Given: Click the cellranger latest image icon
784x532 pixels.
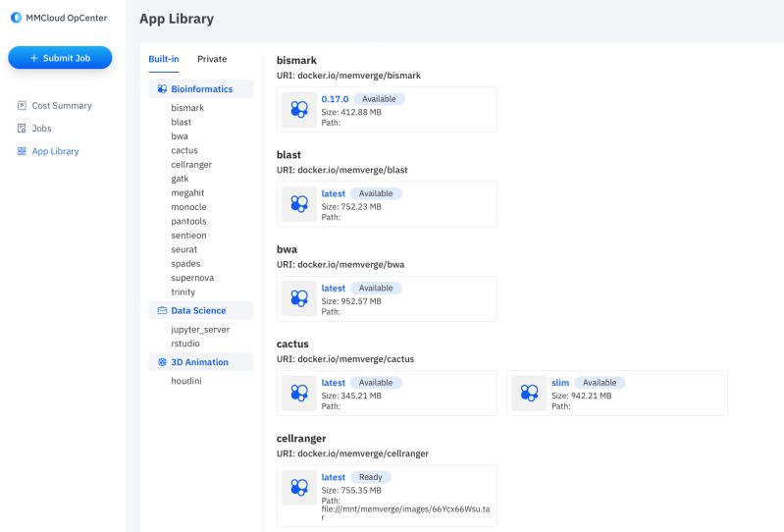Looking at the screenshot, I should [299, 487].
